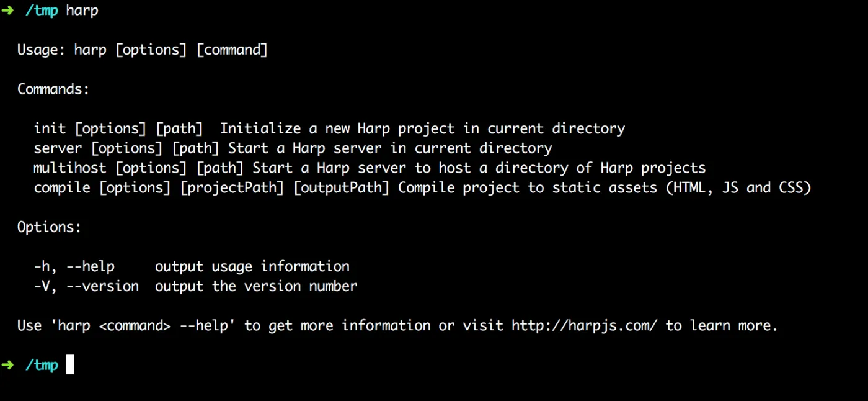Click the '[outputPath]' argument text
Screen dimensions: 868x401
341,187
